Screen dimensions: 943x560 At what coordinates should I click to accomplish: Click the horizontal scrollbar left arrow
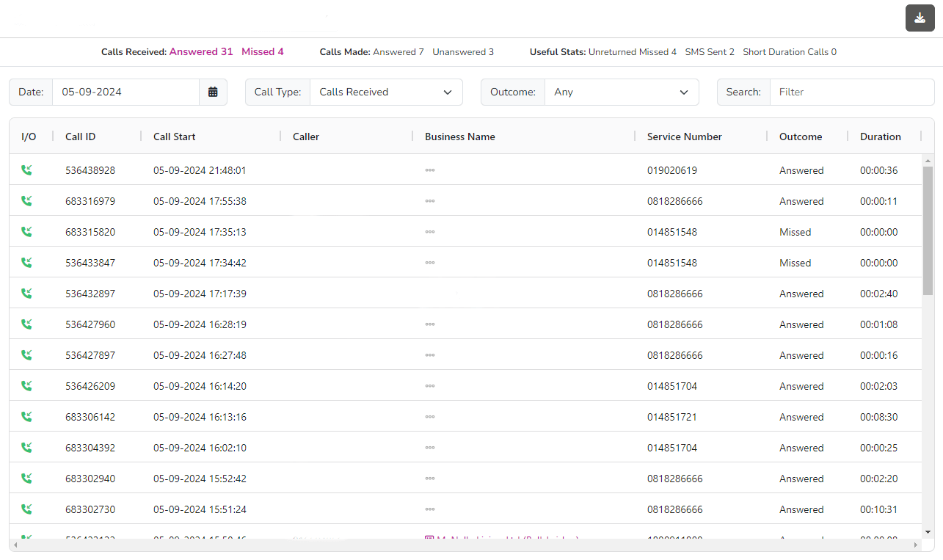[x=15, y=545]
